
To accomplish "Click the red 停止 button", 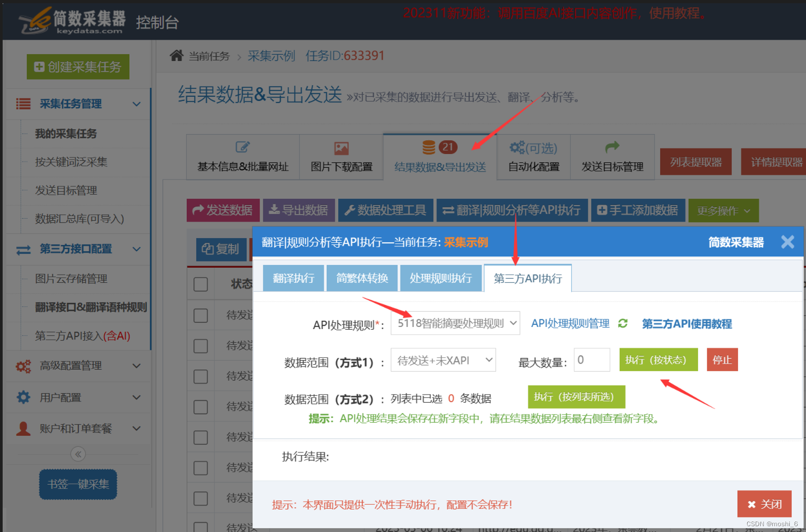I will 722,360.
